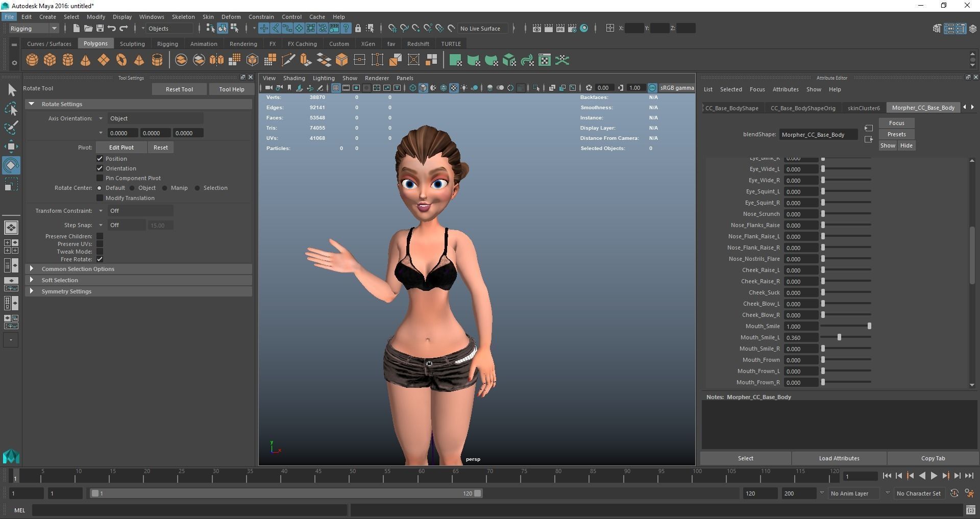The image size is (980, 519).
Task: Click the Open Scene folder icon
Action: click(x=88, y=29)
